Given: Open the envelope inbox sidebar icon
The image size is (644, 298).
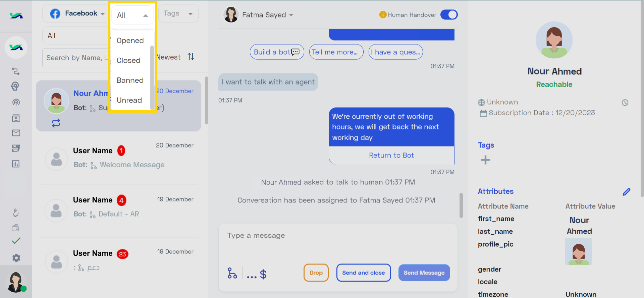Looking at the screenshot, I should coord(16,133).
